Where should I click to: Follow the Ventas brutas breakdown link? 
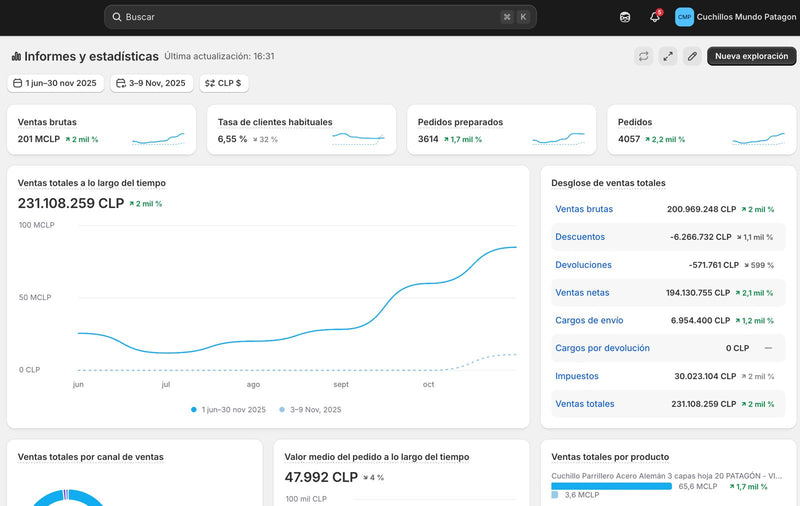coord(584,209)
